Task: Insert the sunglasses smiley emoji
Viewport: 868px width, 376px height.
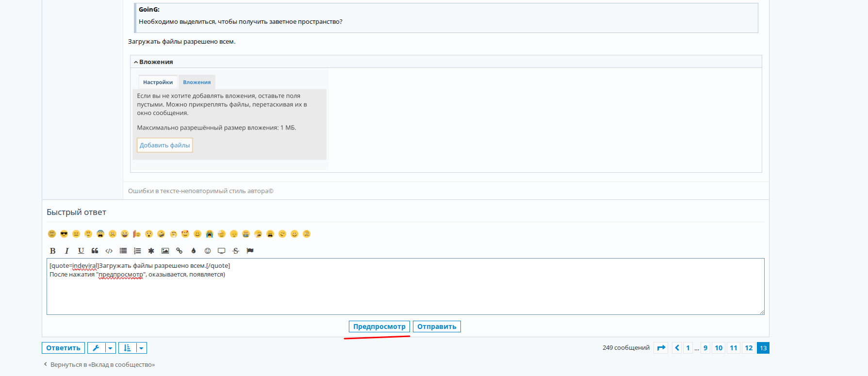Action: pyautogui.click(x=64, y=234)
